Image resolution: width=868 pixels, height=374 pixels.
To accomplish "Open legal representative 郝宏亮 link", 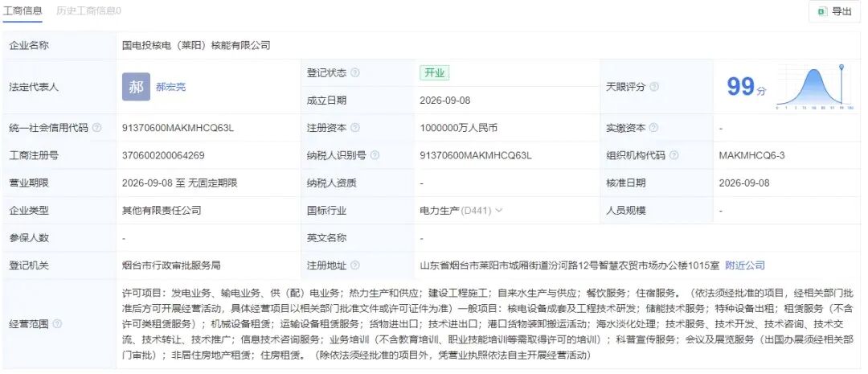I will 170,87.
